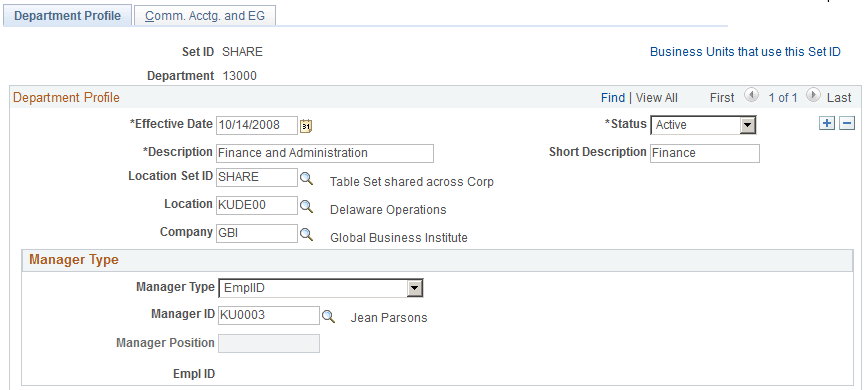Open Business Units that use this Set ID
867x390 pixels.
tap(745, 51)
